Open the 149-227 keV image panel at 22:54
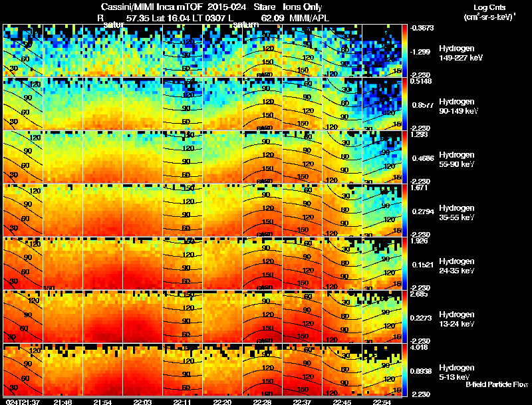The image size is (532, 405). (382, 51)
